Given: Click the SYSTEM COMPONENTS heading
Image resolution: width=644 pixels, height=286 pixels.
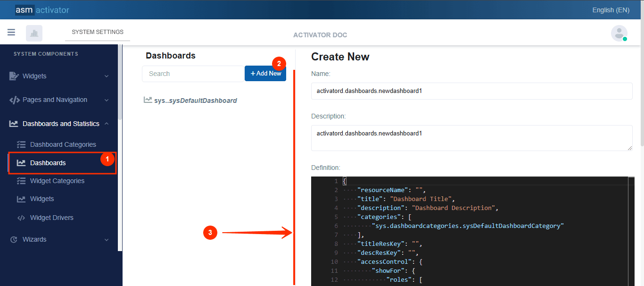Looking at the screenshot, I should 46,54.
